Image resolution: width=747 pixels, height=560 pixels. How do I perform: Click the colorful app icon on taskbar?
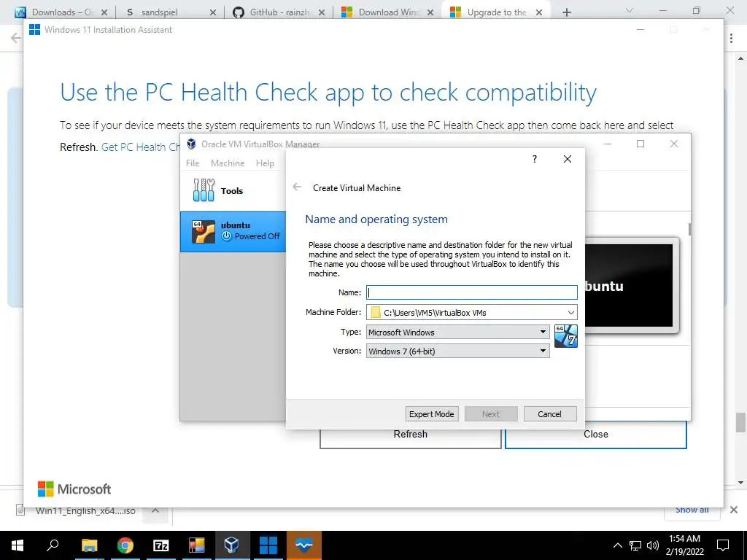click(x=196, y=545)
